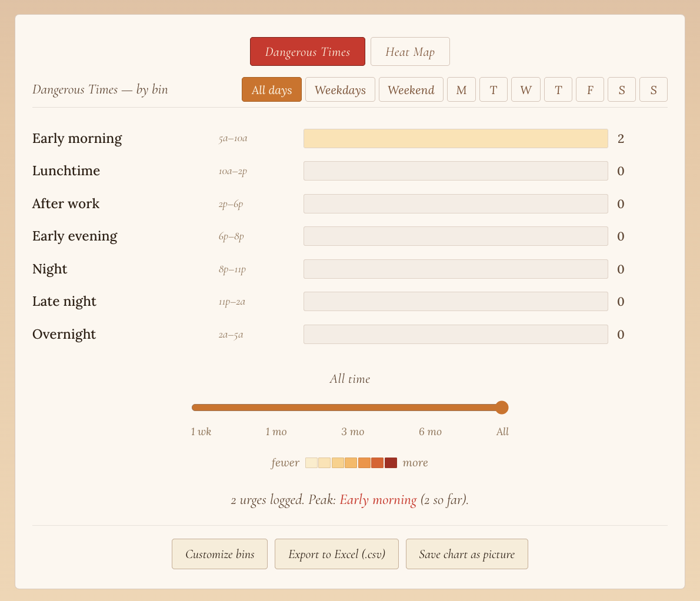Image resolution: width=700 pixels, height=601 pixels.
Task: Select the last S day filter
Action: [654, 90]
